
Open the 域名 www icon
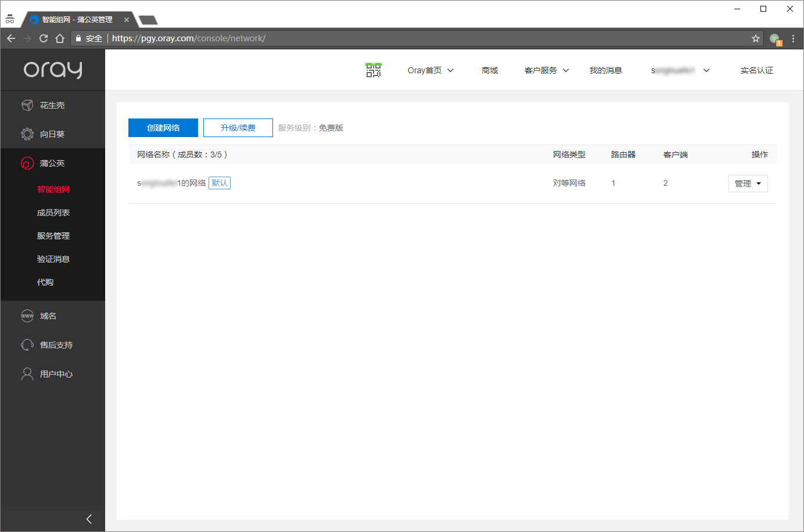27,316
